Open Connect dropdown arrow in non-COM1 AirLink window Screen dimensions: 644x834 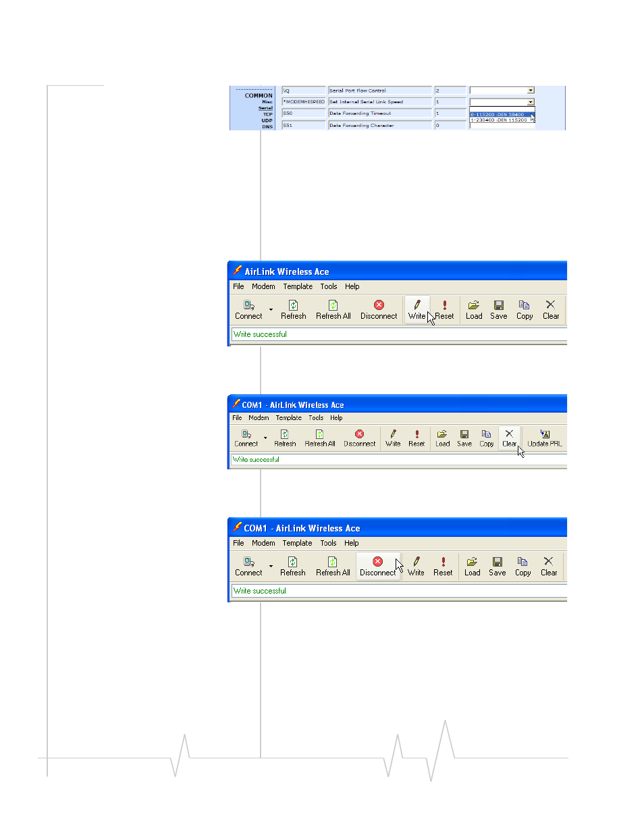click(271, 311)
